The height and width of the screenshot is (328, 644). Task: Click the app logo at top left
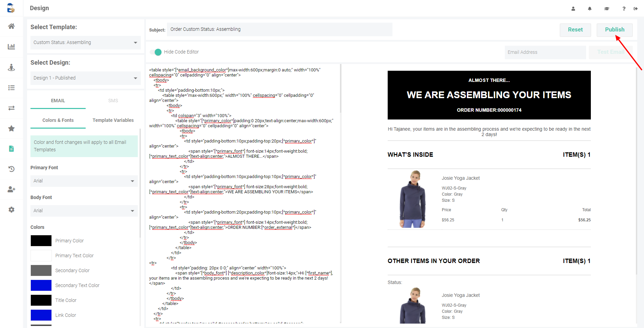pyautogui.click(x=11, y=8)
